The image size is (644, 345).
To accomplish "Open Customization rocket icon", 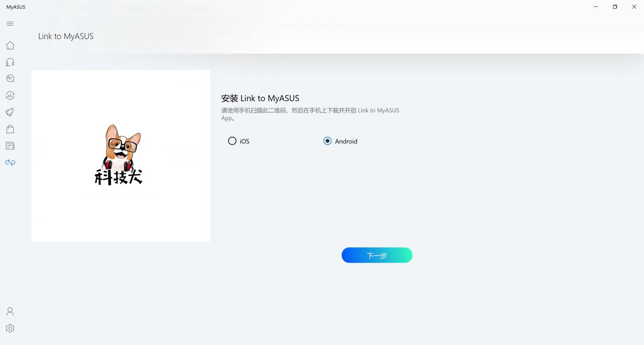I will point(10,112).
